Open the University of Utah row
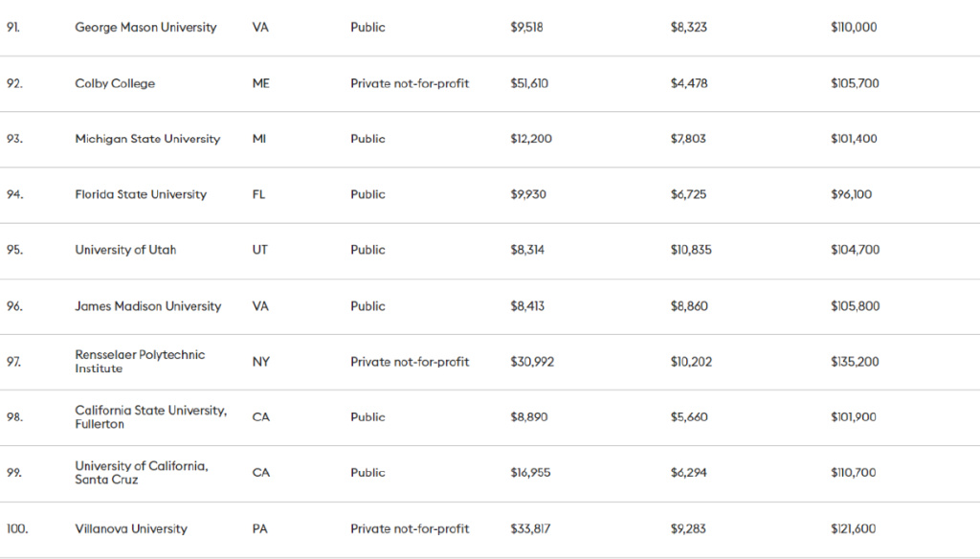The height and width of the screenshot is (559, 980). click(125, 250)
